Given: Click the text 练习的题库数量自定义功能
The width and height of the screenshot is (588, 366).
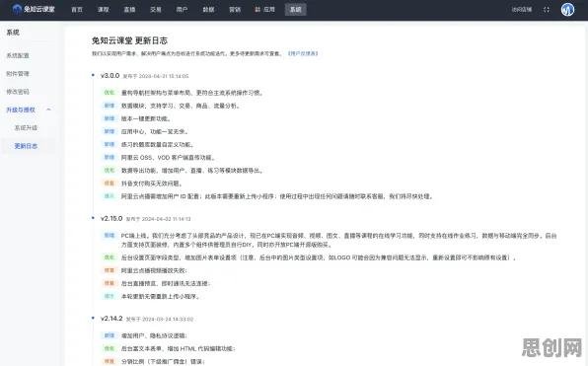Looking at the screenshot, I should tap(158, 145).
